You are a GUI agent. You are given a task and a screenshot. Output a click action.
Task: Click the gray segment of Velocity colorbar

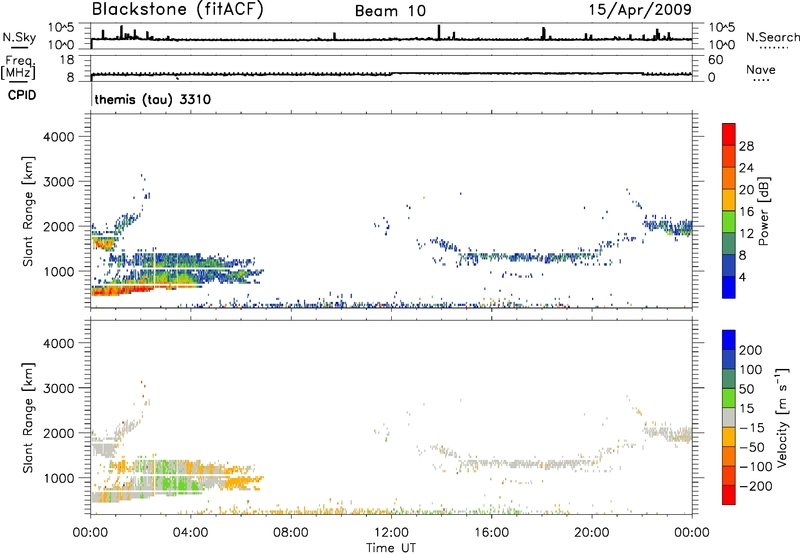(729, 417)
